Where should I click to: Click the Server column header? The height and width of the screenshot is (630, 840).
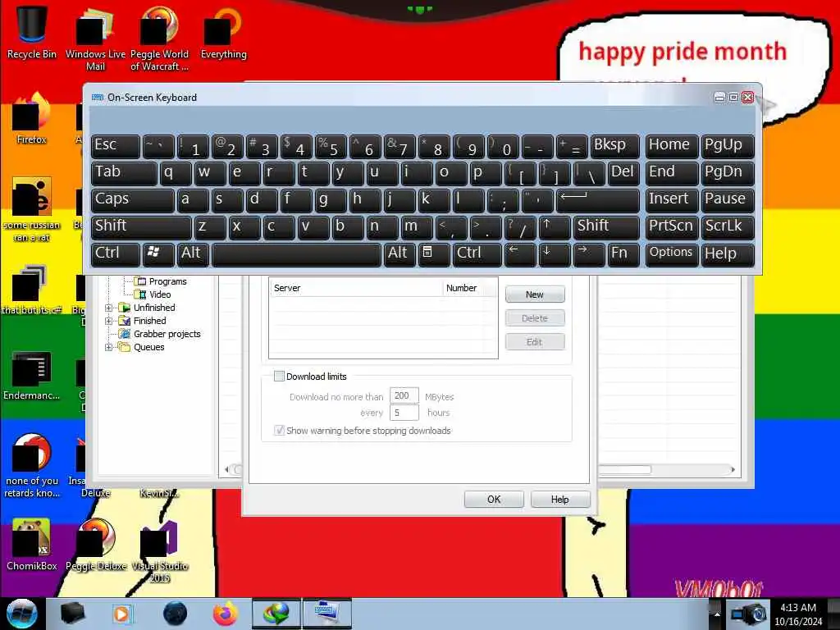coord(356,288)
